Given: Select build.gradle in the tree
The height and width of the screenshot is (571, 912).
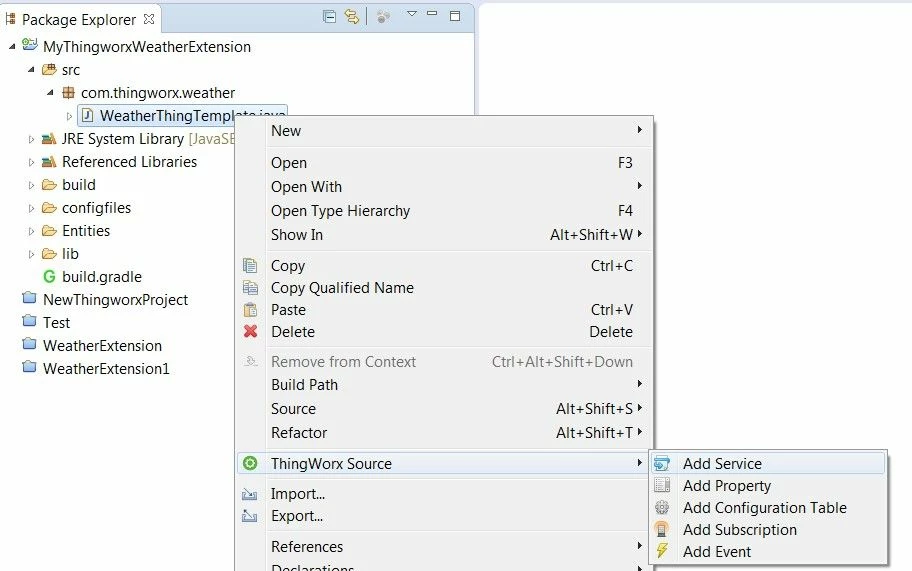Looking at the screenshot, I should coord(102,277).
